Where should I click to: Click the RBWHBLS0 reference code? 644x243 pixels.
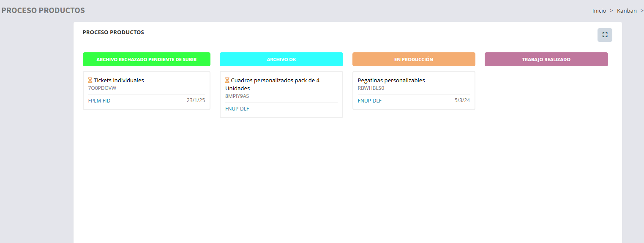pos(371,88)
